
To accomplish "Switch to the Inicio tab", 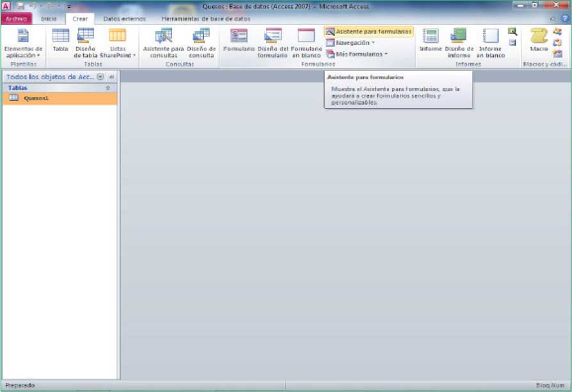I will point(49,19).
